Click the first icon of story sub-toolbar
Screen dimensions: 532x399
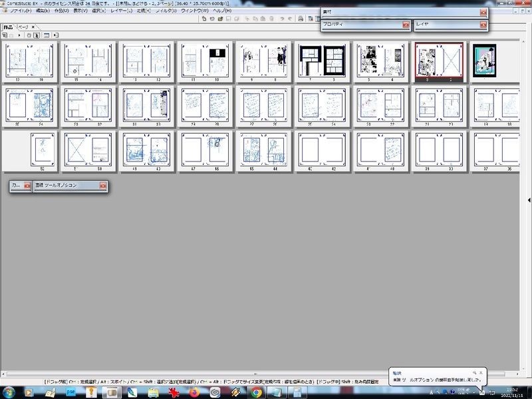tap(5, 35)
